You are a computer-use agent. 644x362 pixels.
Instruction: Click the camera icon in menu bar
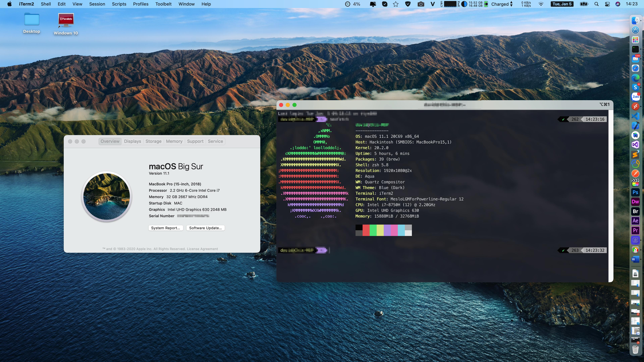[421, 4]
